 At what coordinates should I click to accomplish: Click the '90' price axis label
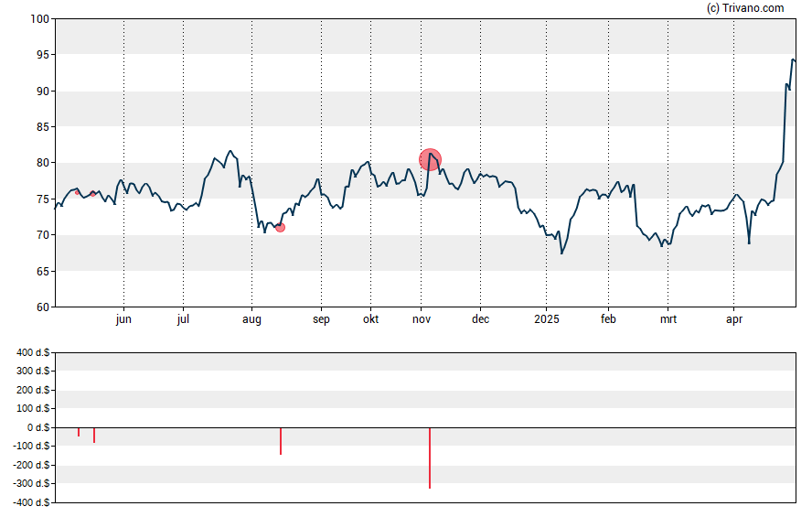[42, 92]
